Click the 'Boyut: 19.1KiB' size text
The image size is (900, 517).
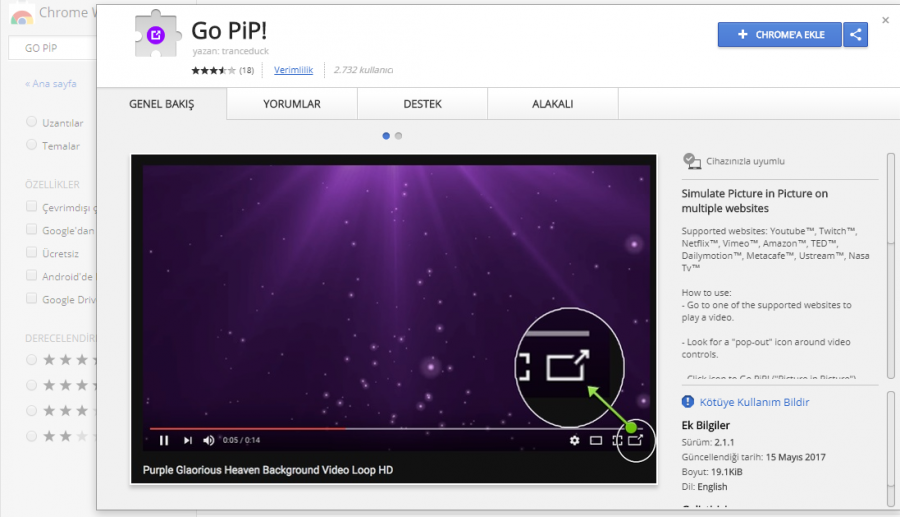(712, 472)
